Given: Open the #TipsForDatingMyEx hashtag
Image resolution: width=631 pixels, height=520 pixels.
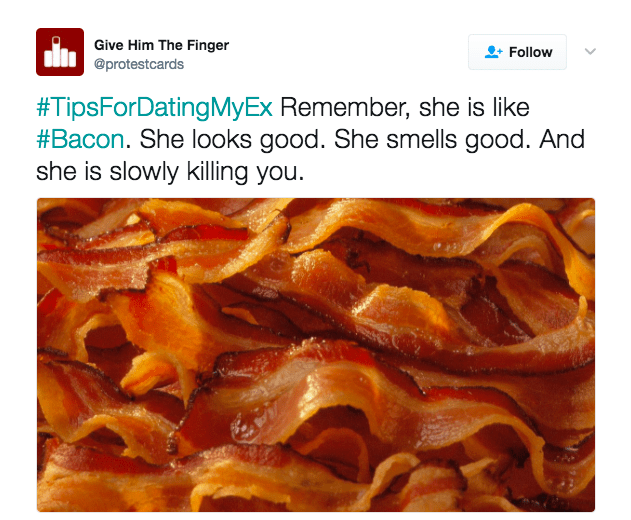Looking at the screenshot, I should tap(155, 107).
